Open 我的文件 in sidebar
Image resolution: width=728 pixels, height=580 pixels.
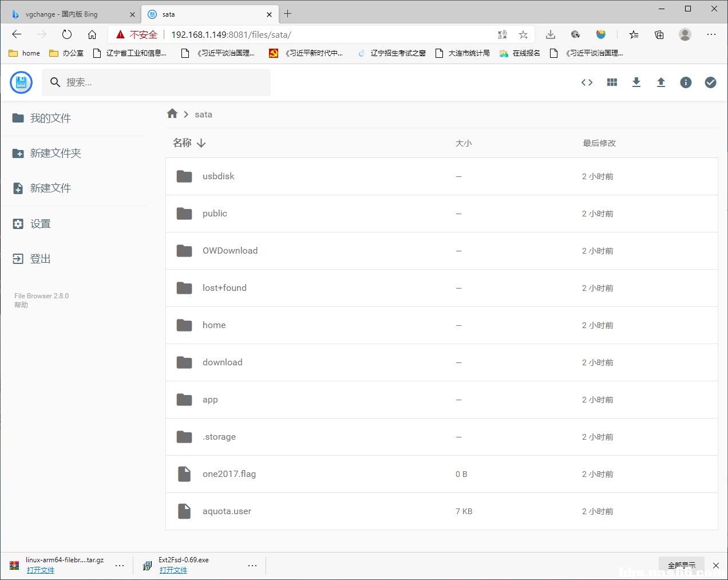(x=50, y=118)
